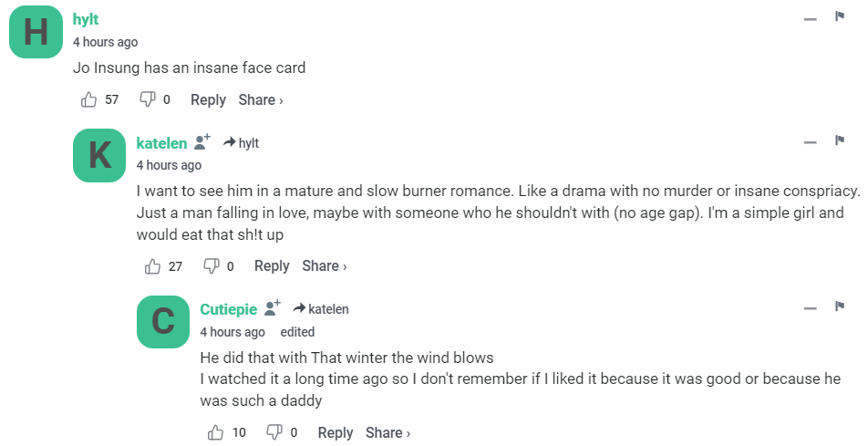
Task: Reply to Cutiepie's comment
Action: coord(336,432)
